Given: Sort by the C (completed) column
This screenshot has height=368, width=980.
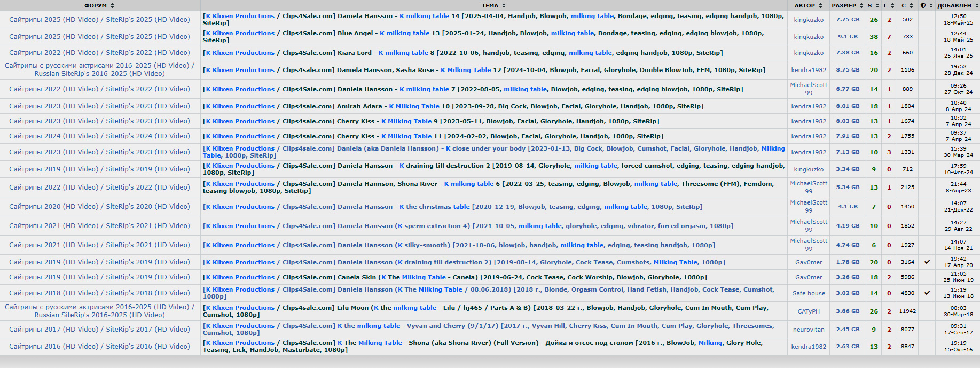Looking at the screenshot, I should tap(907, 5).
